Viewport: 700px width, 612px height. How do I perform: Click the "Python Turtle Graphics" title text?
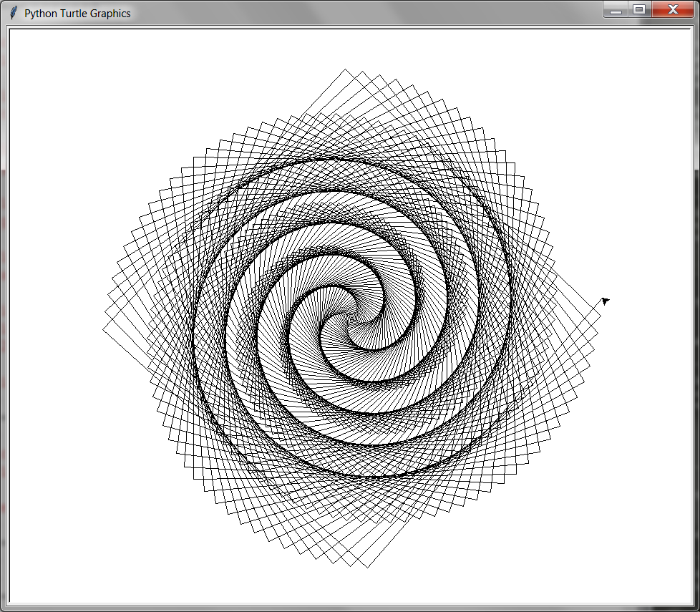(77, 14)
